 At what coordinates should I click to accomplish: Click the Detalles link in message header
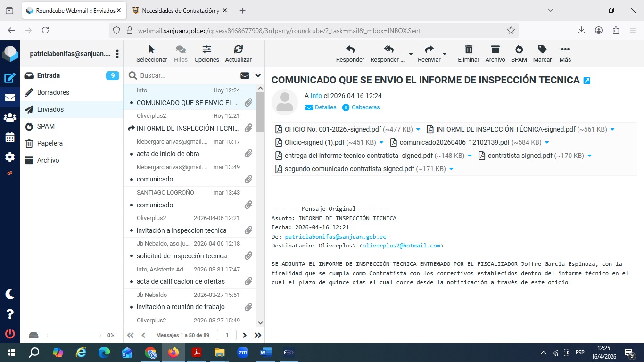coord(321,107)
